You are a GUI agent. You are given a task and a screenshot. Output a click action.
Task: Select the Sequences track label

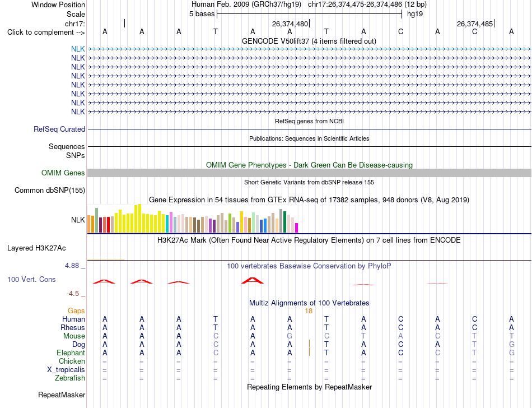[x=67, y=147]
